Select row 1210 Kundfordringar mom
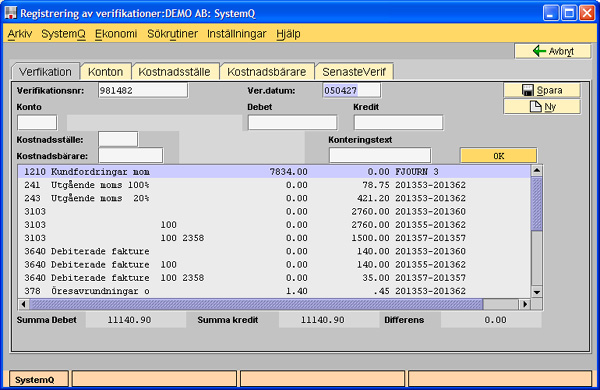600x390 pixels. point(274,172)
